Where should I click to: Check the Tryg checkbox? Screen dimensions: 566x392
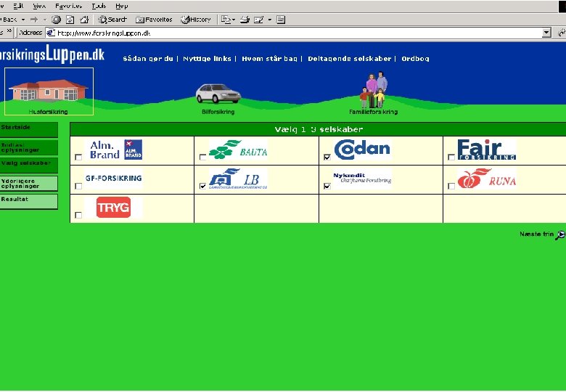(x=78, y=215)
